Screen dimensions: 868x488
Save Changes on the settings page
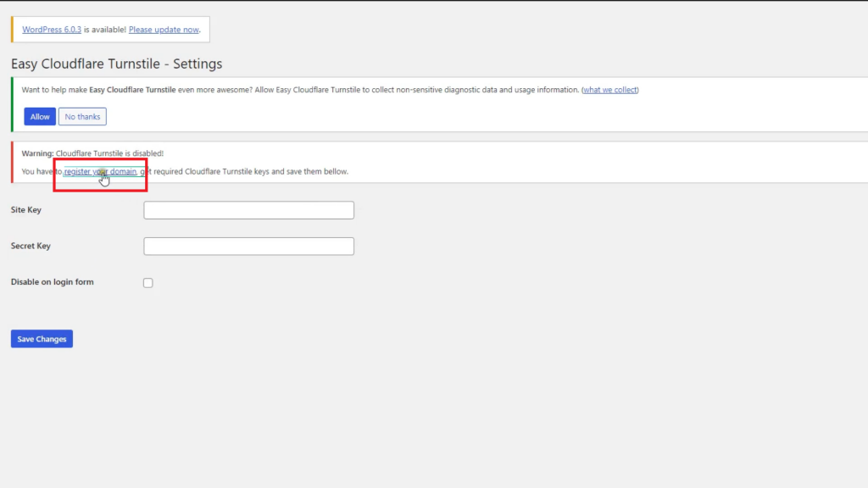pos(42,339)
